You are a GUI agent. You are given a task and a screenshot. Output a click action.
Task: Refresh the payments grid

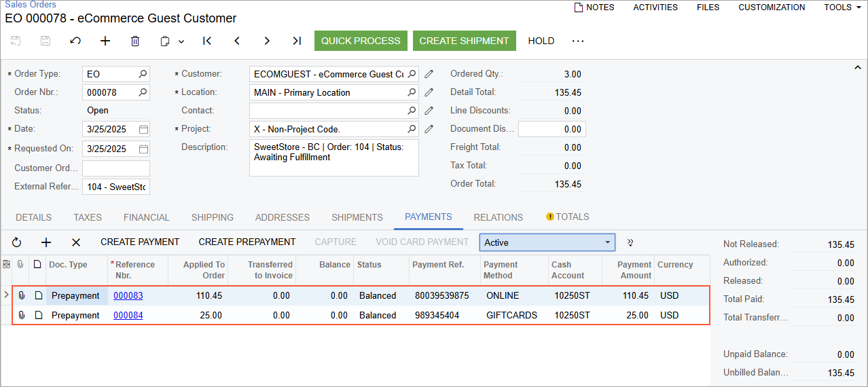coord(17,242)
